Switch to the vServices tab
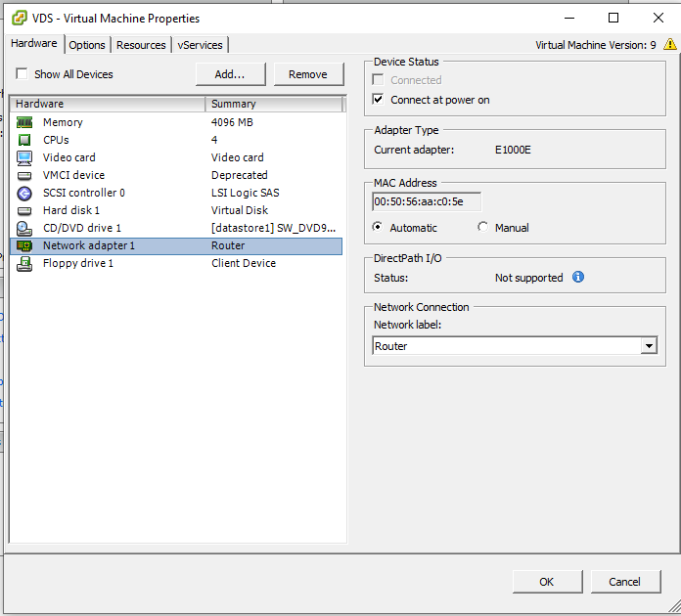 coord(200,45)
